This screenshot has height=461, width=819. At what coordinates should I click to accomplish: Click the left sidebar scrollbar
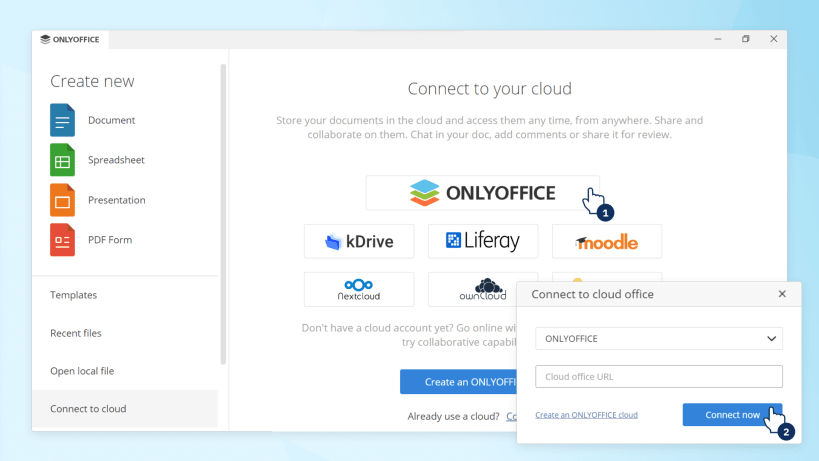point(223,214)
